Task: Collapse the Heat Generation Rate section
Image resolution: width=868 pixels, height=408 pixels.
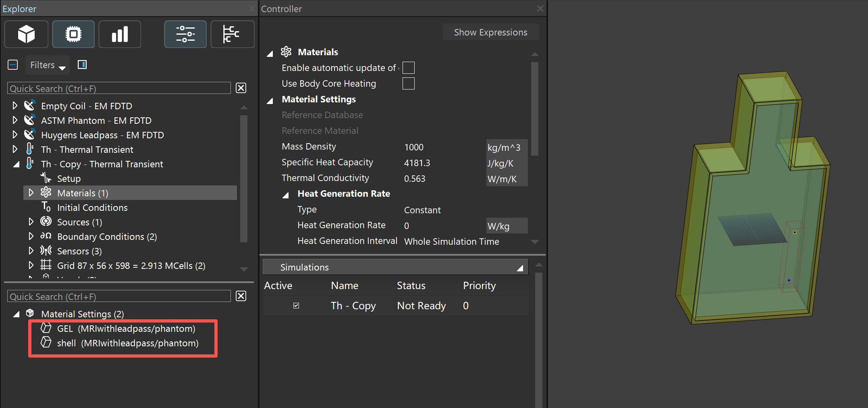Action: tap(286, 195)
